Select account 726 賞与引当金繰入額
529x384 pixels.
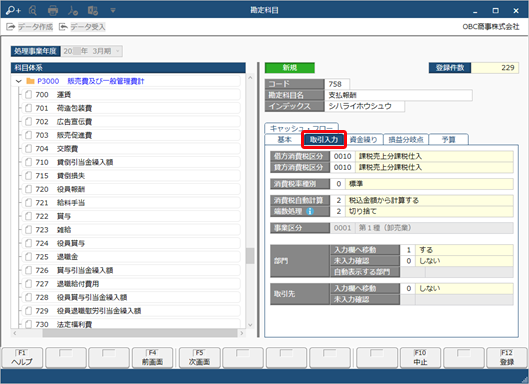pos(132,270)
